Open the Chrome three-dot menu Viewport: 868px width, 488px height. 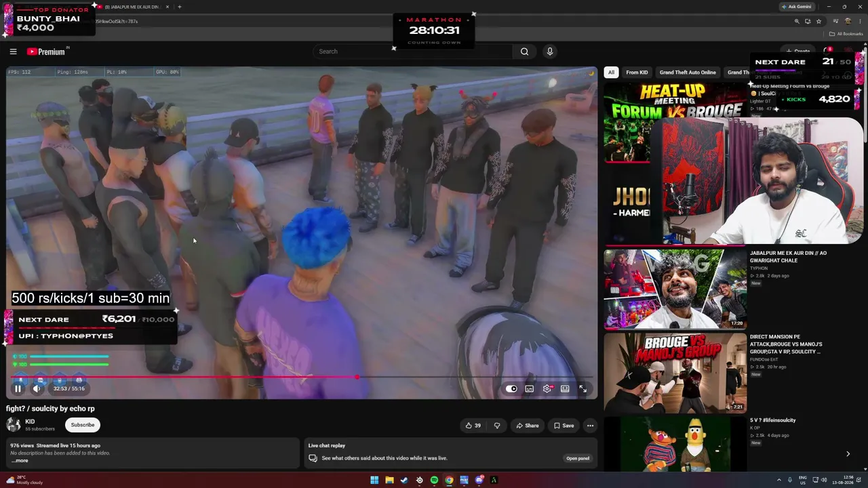859,21
